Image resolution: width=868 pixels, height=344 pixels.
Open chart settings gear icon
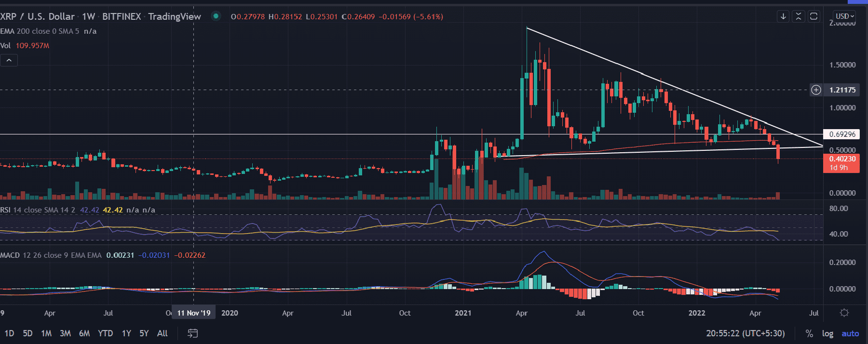pyautogui.click(x=844, y=313)
